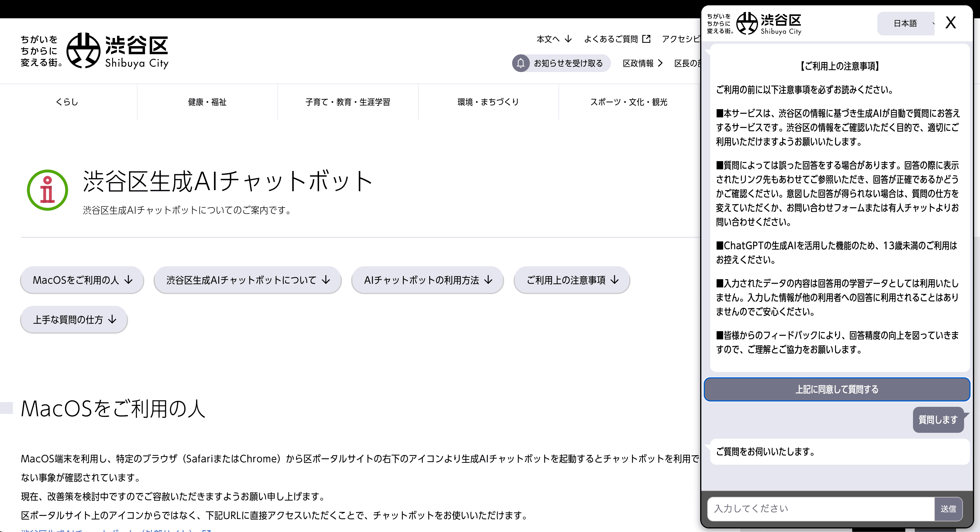Screen dimensions: 980x532
Task: Open the スポーツ・文化・観光 navigation menu
Action: coord(628,102)
